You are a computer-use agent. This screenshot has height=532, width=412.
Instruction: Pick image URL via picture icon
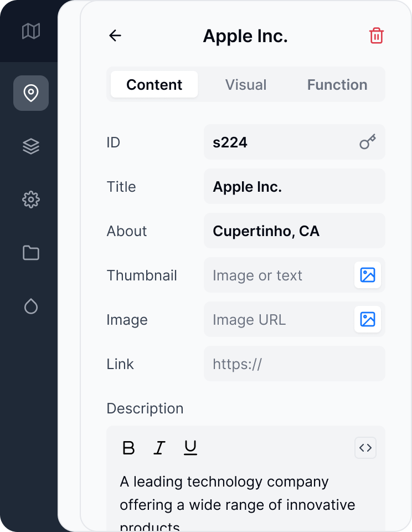point(368,320)
